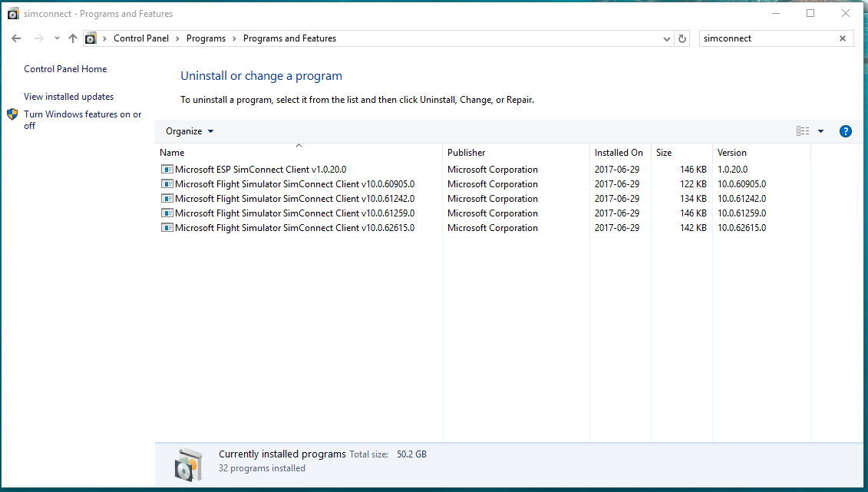
Task: Open the Help question mark button
Action: click(845, 131)
